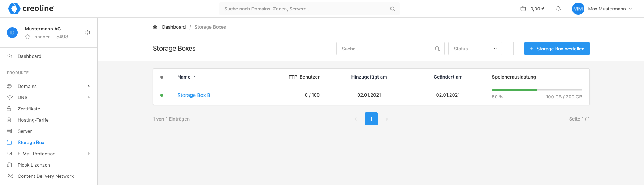
Task: Click the Content Delivery Network icon
Action: coord(10,176)
